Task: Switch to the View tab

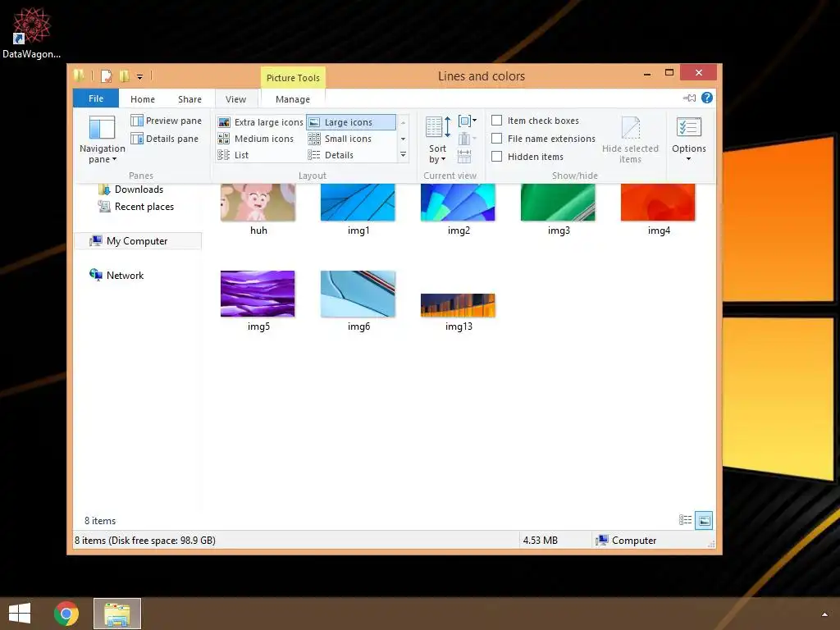Action: [235, 99]
